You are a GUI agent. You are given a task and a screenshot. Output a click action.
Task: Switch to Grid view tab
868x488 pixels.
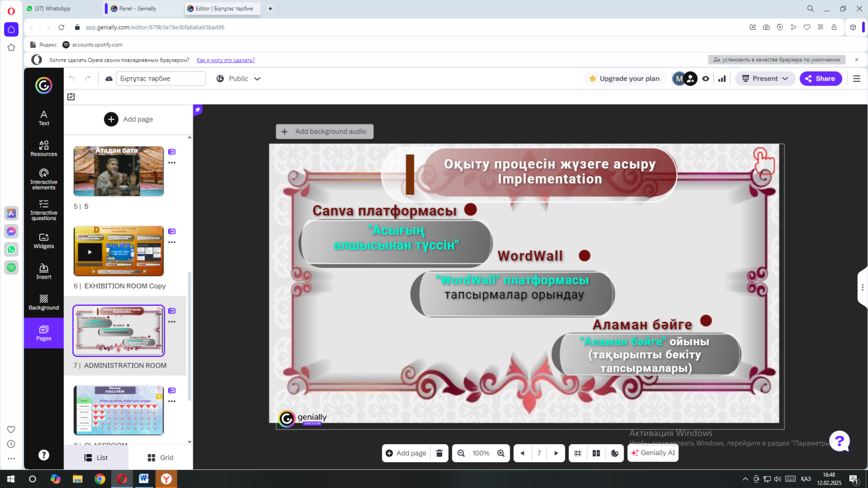(160, 458)
